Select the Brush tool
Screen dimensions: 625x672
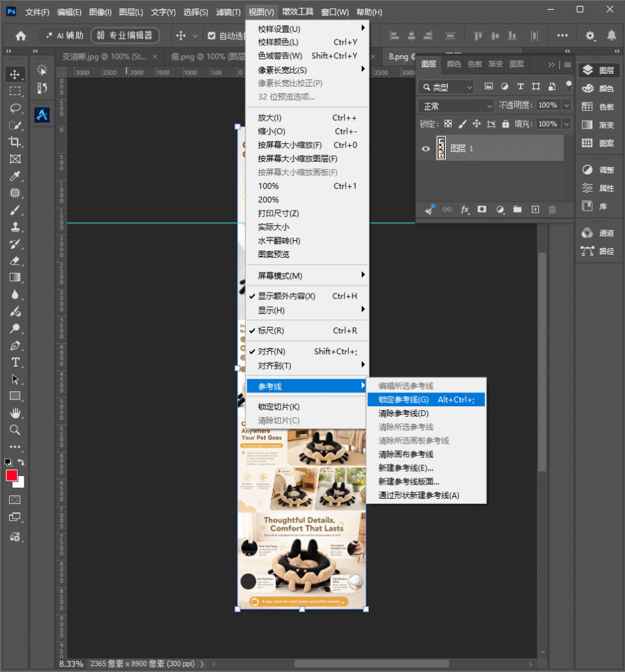click(15, 210)
